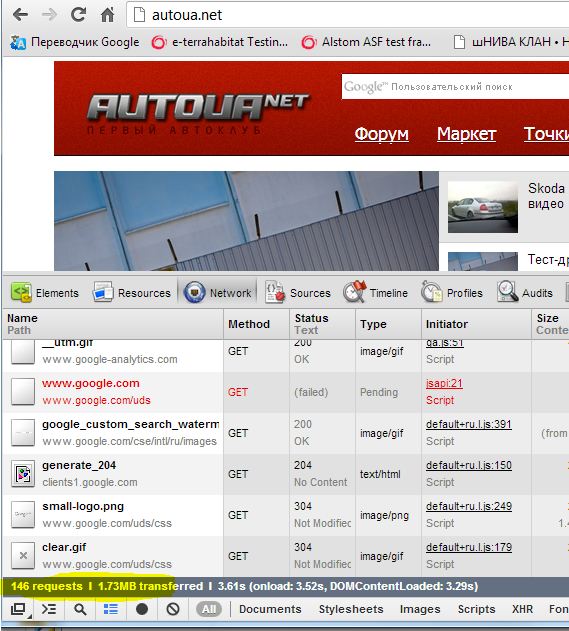The width and height of the screenshot is (569, 631).
Task: Open the Маркет site link
Action: point(466,134)
